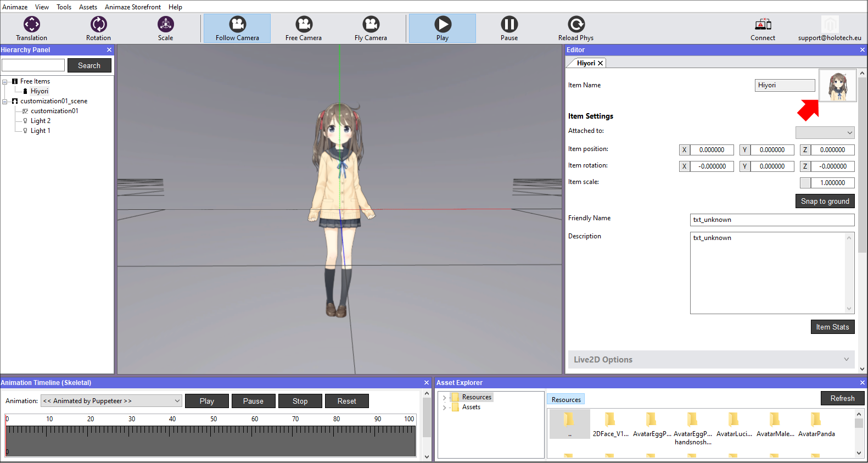The width and height of the screenshot is (868, 463).
Task: Reset the timeline animation
Action: (346, 401)
